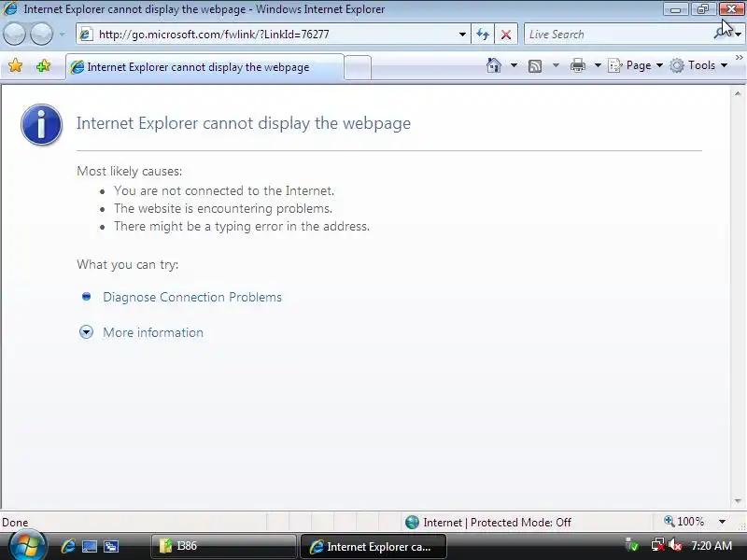Screen dimensions: 747x560
Task: Click the Internet Protected Mode status
Action: point(487,523)
